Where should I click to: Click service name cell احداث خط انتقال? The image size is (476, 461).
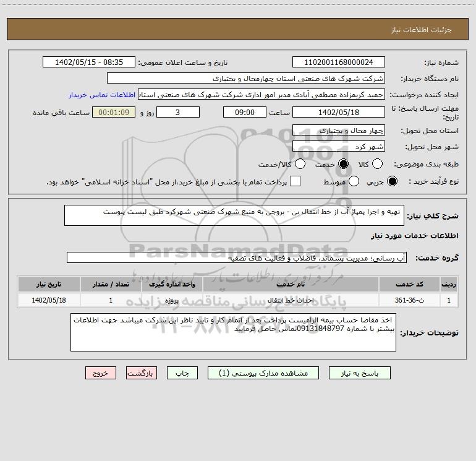(291, 300)
